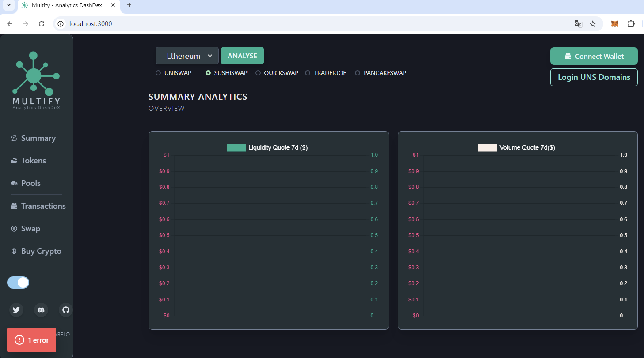Image resolution: width=644 pixels, height=358 pixels.
Task: Toggle Volume Quote 7d legend swatch
Action: (488, 148)
